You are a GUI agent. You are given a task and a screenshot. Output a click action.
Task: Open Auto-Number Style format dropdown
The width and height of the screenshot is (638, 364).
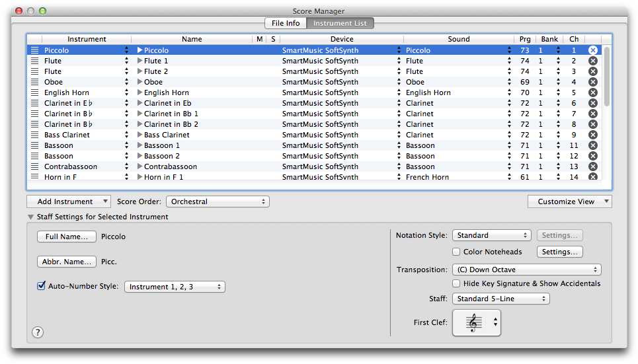(x=175, y=287)
